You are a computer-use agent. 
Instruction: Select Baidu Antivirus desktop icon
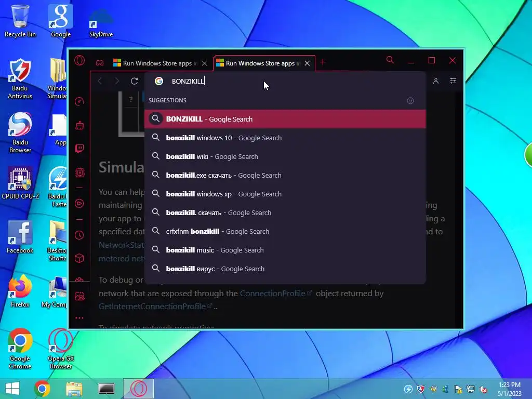click(20, 79)
